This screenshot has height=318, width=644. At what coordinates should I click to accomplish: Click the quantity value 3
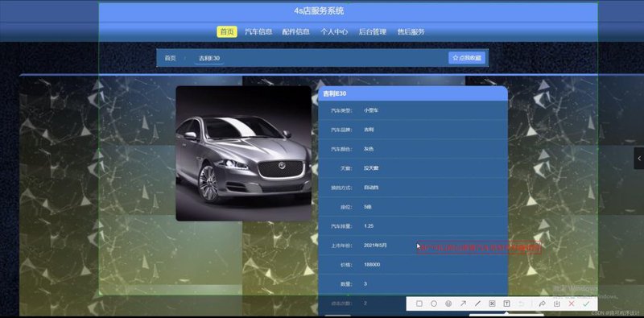pos(365,284)
